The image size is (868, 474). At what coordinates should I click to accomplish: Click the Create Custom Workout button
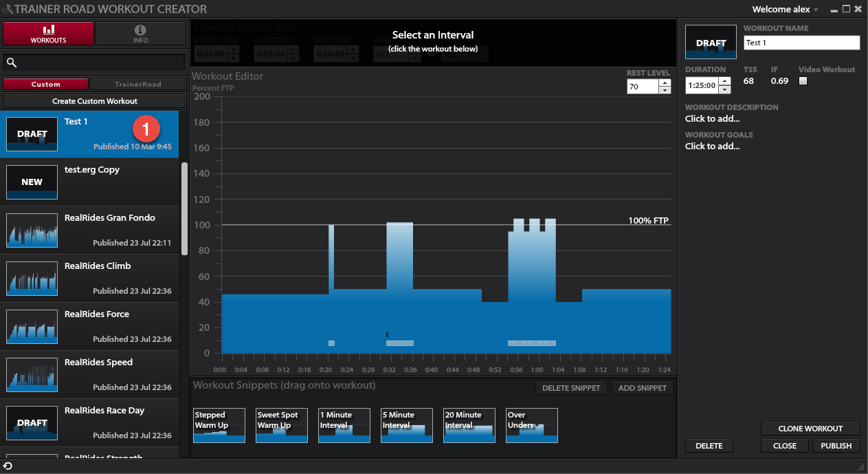[x=95, y=101]
